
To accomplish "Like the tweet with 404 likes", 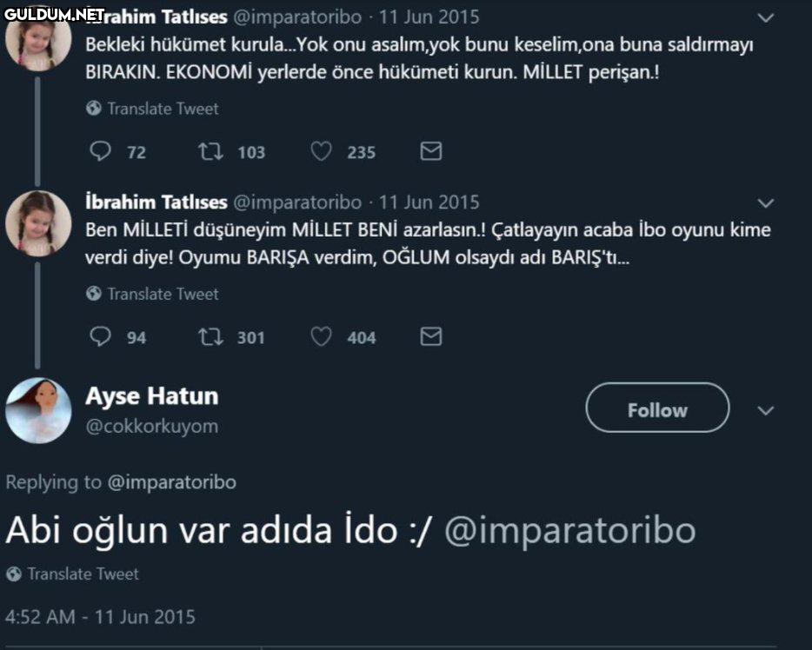I will tap(321, 336).
